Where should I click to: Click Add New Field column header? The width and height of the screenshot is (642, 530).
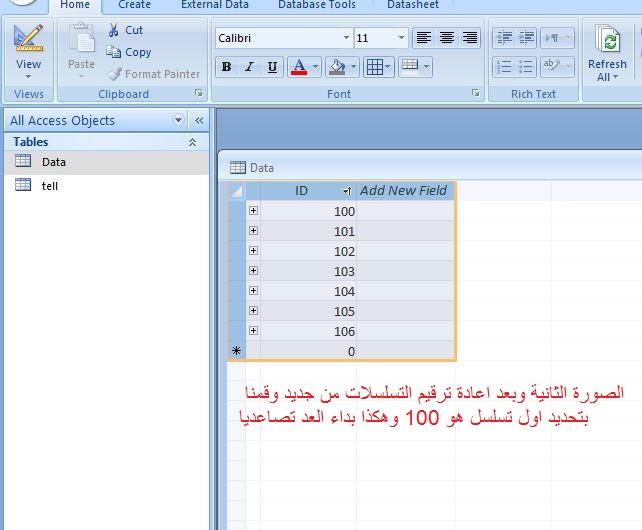[403, 190]
